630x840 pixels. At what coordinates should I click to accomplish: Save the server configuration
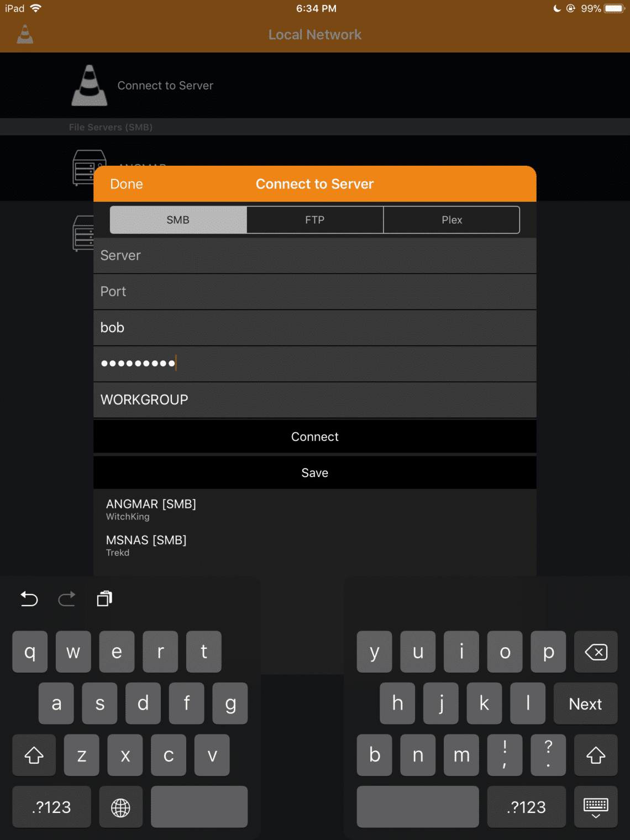click(x=314, y=473)
